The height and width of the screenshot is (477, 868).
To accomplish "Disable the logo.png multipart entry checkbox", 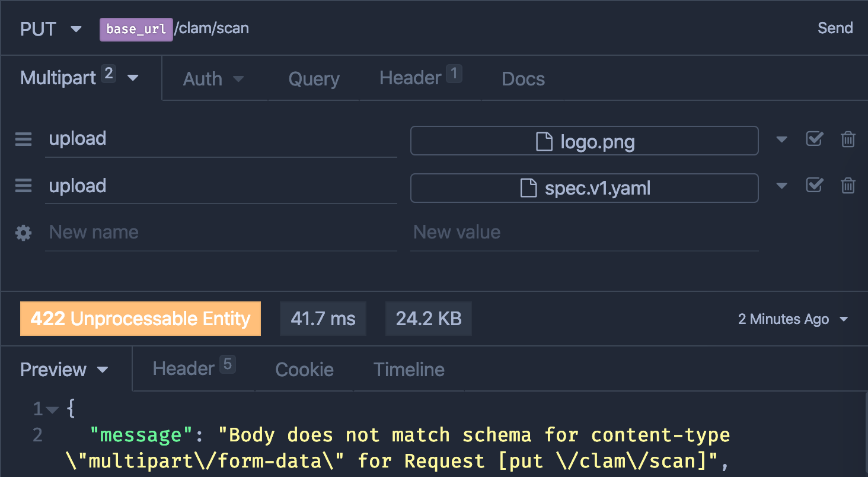I will (814, 139).
